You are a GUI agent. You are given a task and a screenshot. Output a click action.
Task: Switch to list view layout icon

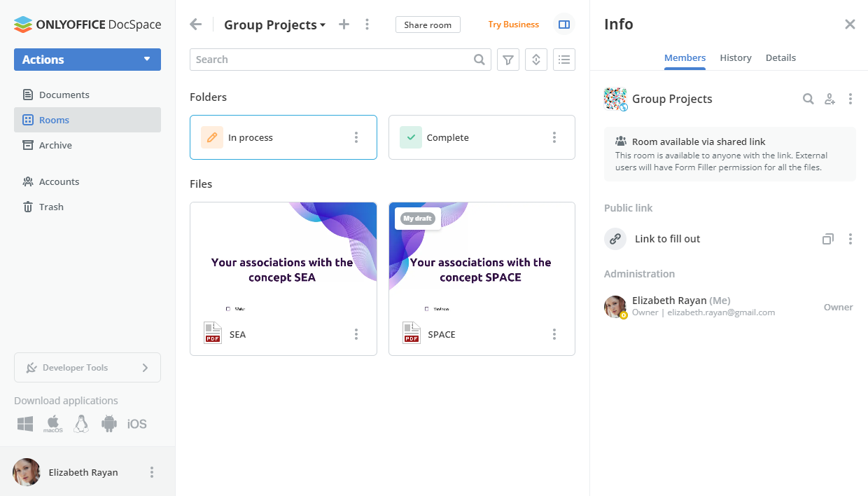[563, 60]
